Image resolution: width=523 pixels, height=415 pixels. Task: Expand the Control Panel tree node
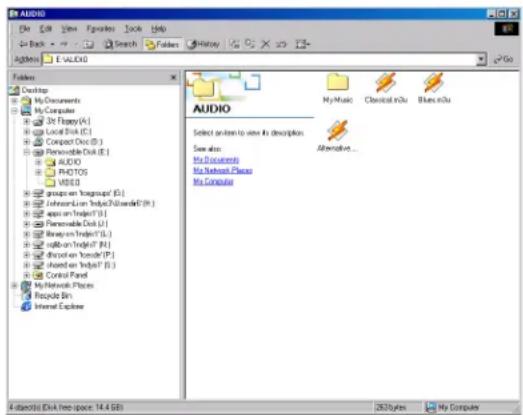(27, 275)
